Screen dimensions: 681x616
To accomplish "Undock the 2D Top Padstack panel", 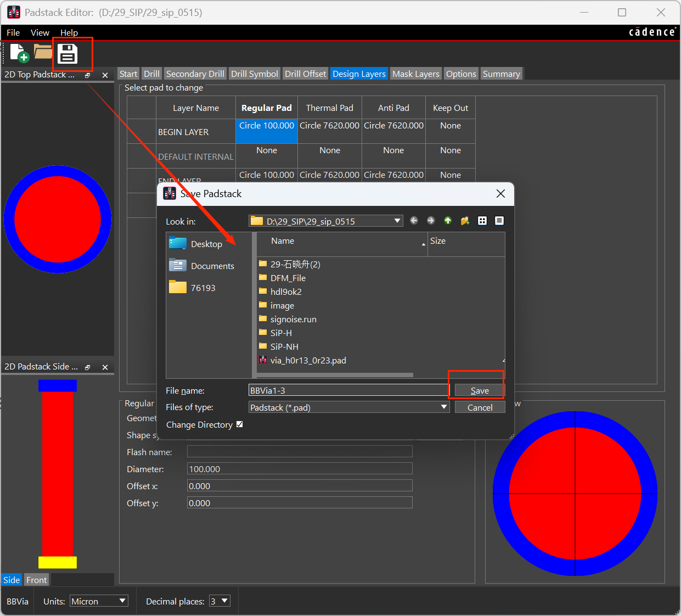I will click(x=88, y=75).
